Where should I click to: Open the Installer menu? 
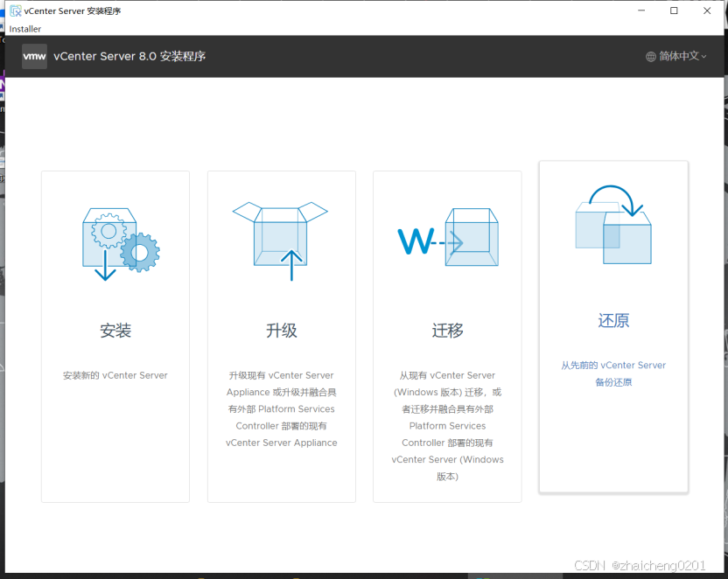coord(25,29)
